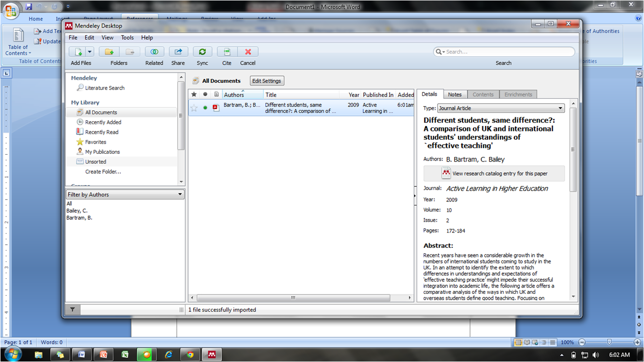
Task: Switch to the Notes tab
Action: coord(455,94)
